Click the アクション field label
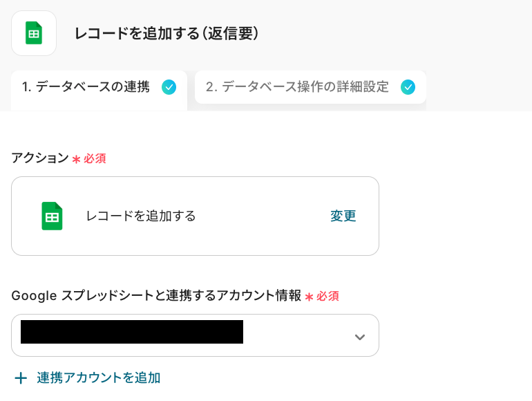 tap(40, 158)
